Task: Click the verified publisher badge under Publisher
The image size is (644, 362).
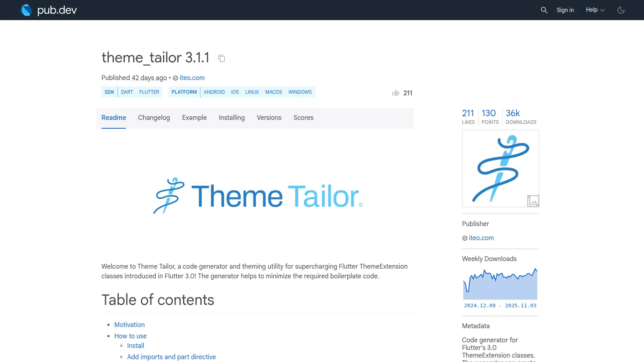Action: pyautogui.click(x=465, y=238)
